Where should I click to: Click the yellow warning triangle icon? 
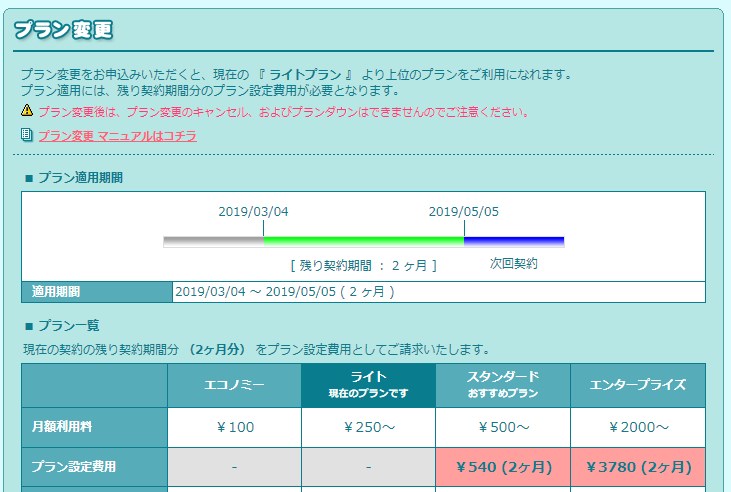coord(27,112)
